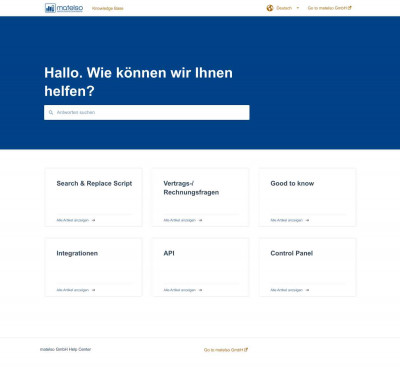
Task: Click the globe language icon
Action: pyautogui.click(x=270, y=8)
